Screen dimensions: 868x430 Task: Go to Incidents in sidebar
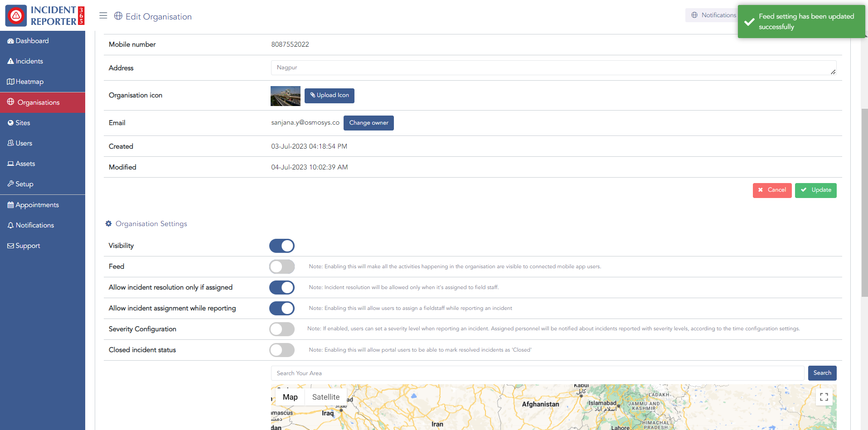(x=29, y=61)
